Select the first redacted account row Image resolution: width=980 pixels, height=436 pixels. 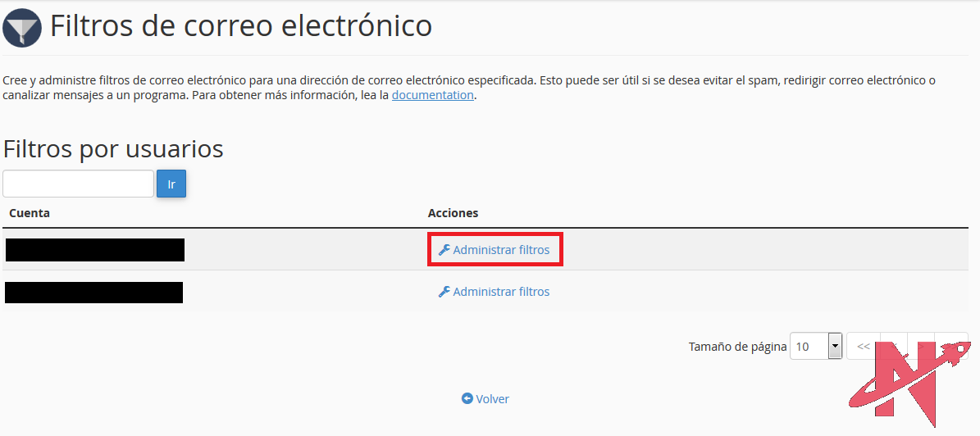[94, 250]
